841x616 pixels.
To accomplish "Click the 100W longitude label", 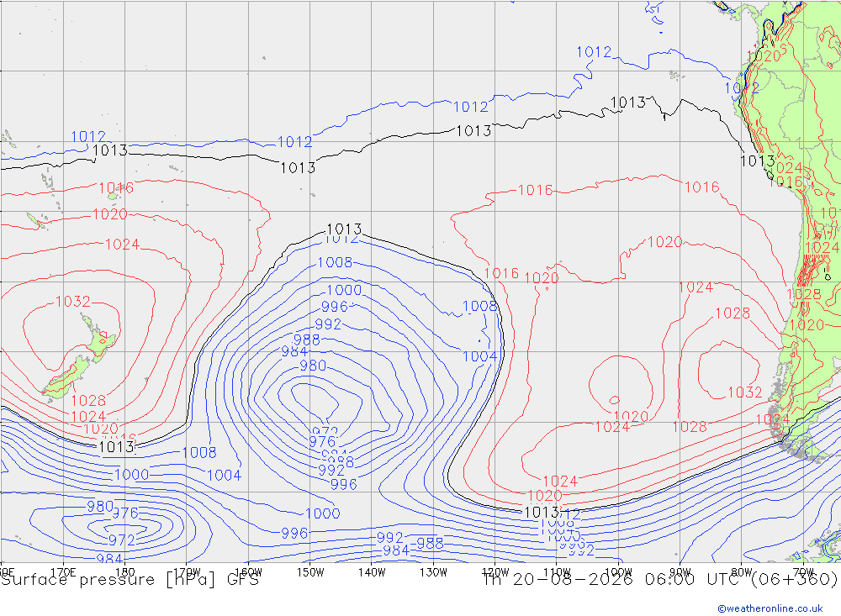I will [x=618, y=572].
